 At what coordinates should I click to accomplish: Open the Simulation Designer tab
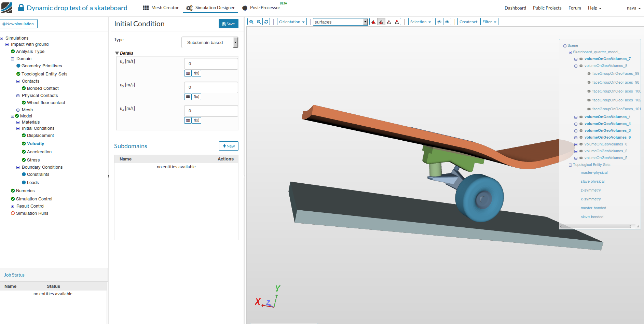click(x=210, y=8)
